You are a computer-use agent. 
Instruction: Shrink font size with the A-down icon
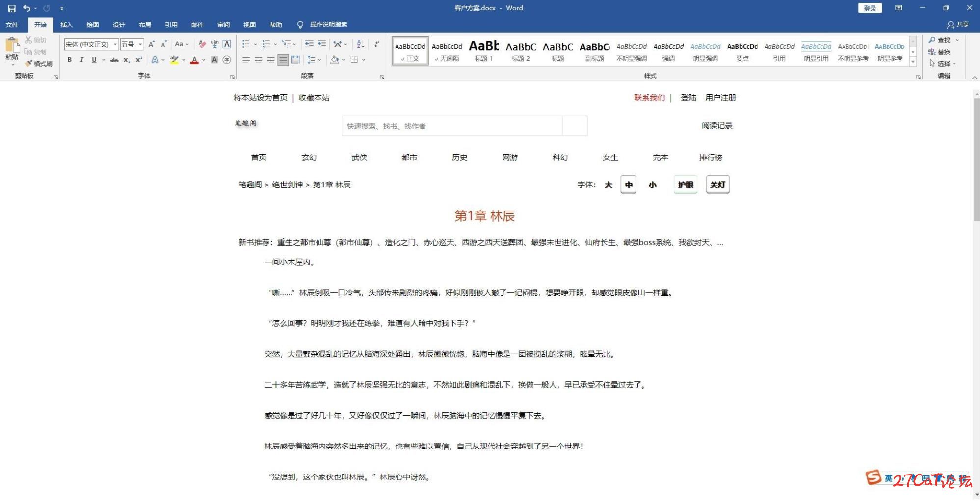[164, 44]
